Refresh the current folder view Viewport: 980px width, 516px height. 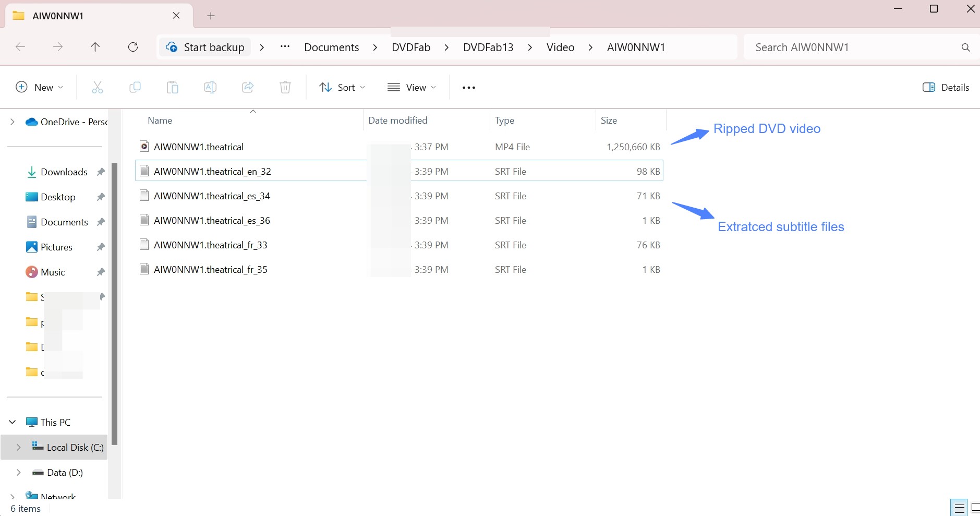coord(133,47)
